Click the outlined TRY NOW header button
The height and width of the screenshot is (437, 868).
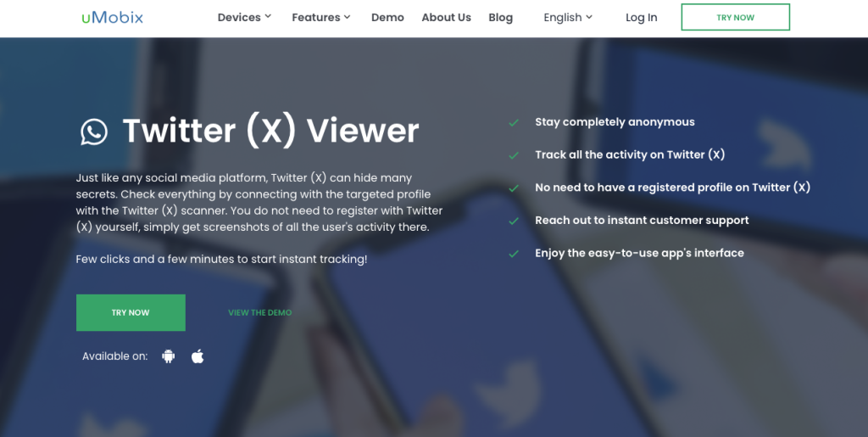coord(735,17)
